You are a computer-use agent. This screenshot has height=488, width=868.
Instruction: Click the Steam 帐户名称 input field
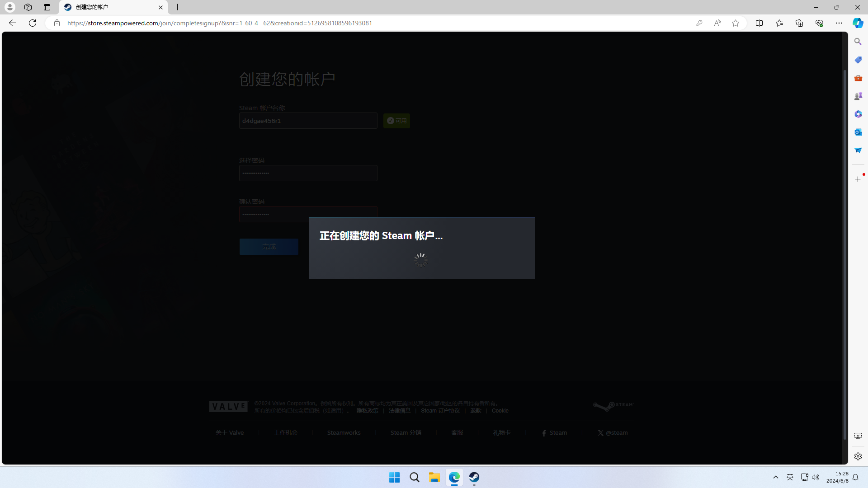308,121
